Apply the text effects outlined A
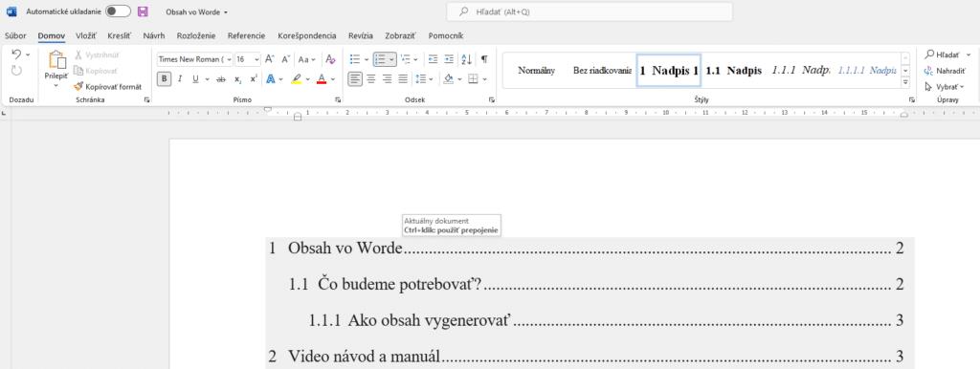980x369 pixels. (x=271, y=79)
